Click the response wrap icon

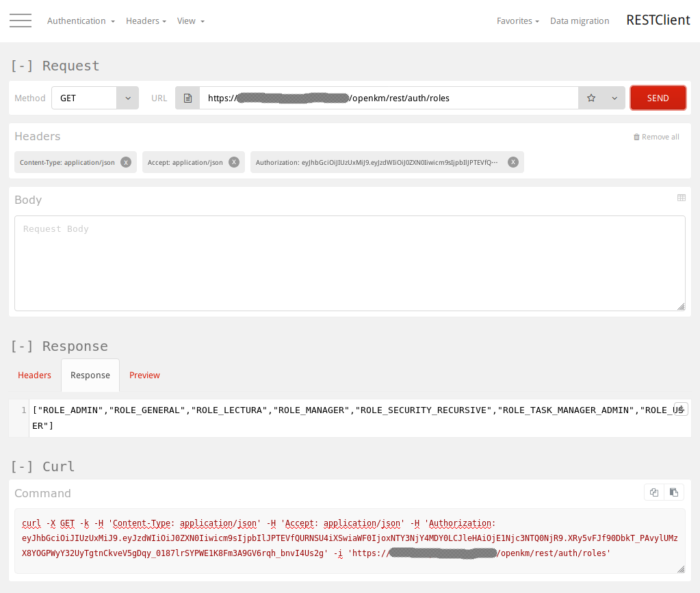pyautogui.click(x=681, y=408)
